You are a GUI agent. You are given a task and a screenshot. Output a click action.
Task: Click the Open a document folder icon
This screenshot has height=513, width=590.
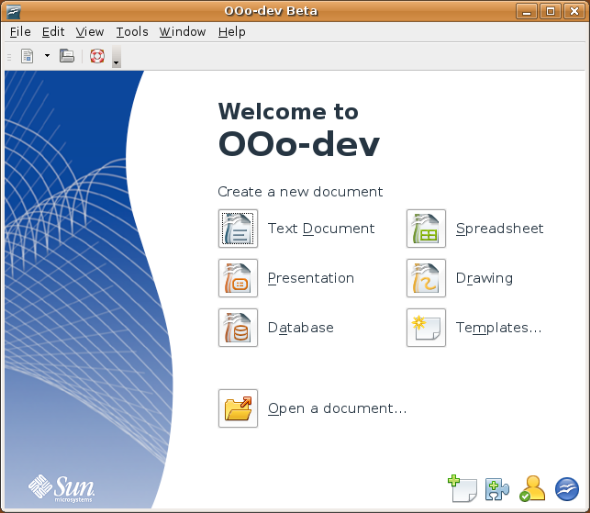(238, 408)
